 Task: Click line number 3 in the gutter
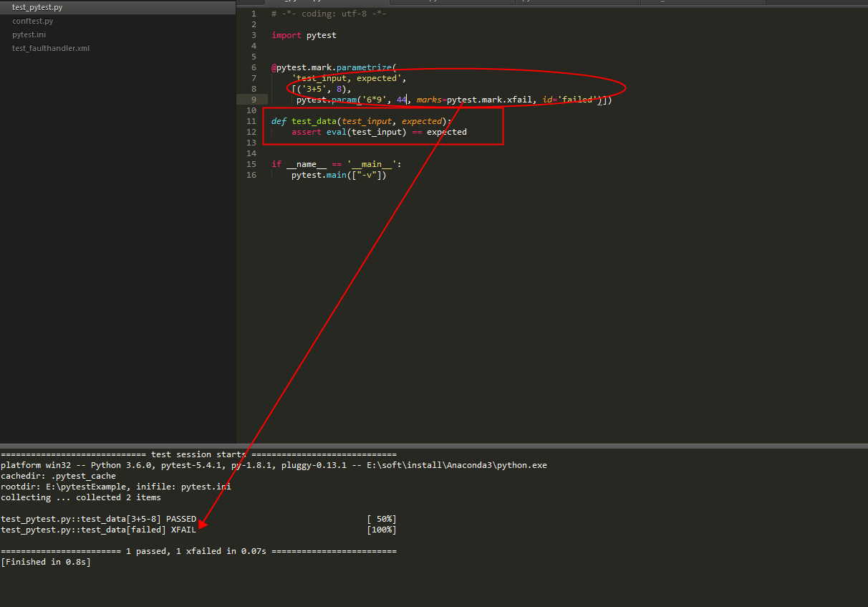coord(254,35)
